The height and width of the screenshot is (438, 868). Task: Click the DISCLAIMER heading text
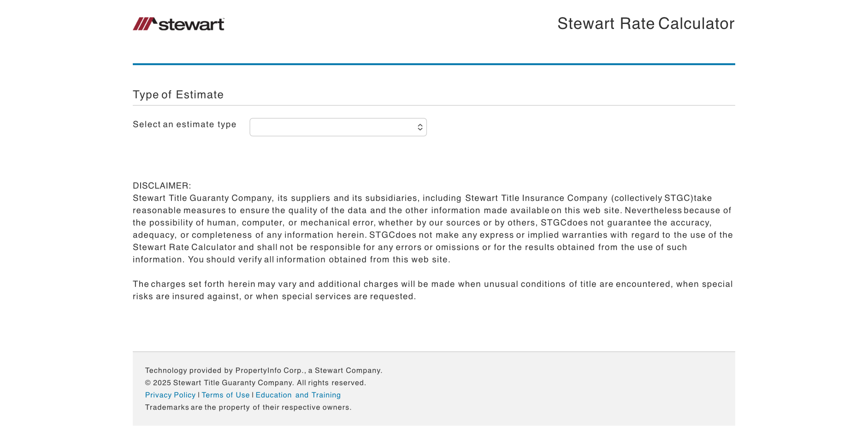161,185
